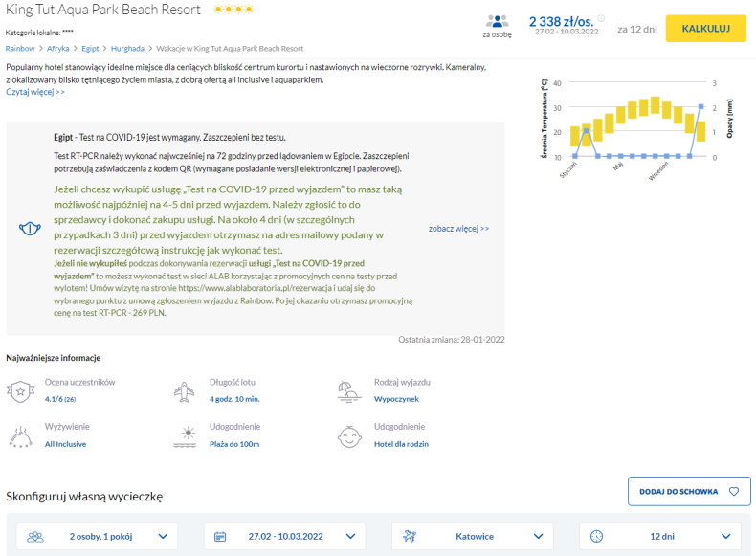Click the climate temperature chart
Screen dimensions: 756x556
636,128
